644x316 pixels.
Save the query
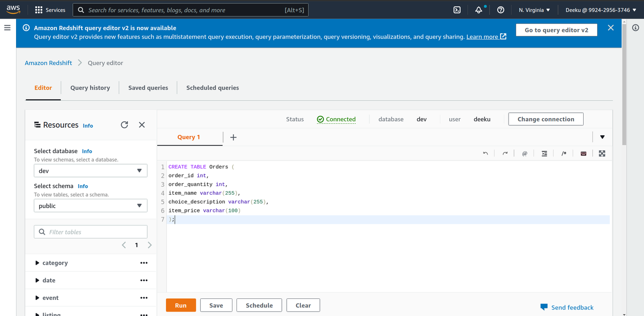click(x=216, y=305)
